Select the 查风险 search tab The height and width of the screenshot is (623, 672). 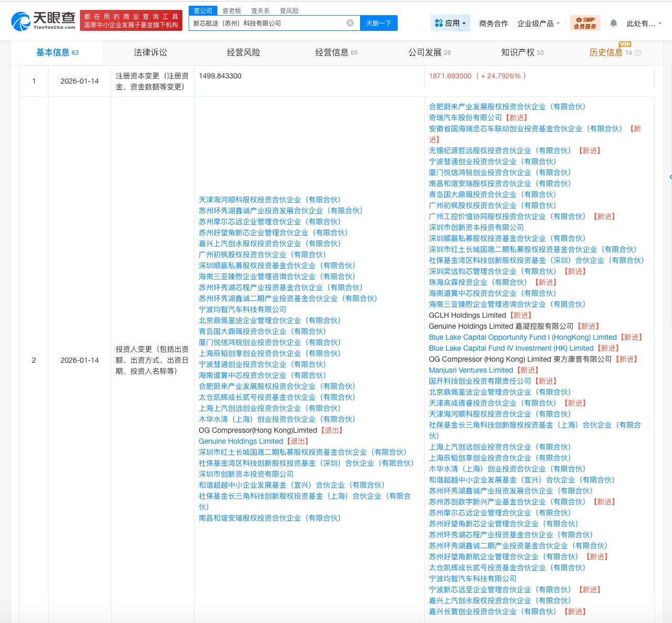coord(289,10)
